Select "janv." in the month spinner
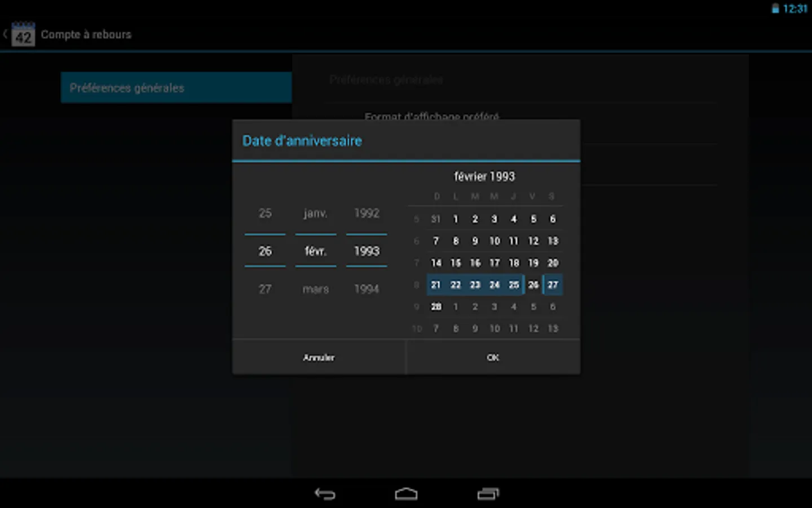The height and width of the screenshot is (508, 812). 315,213
